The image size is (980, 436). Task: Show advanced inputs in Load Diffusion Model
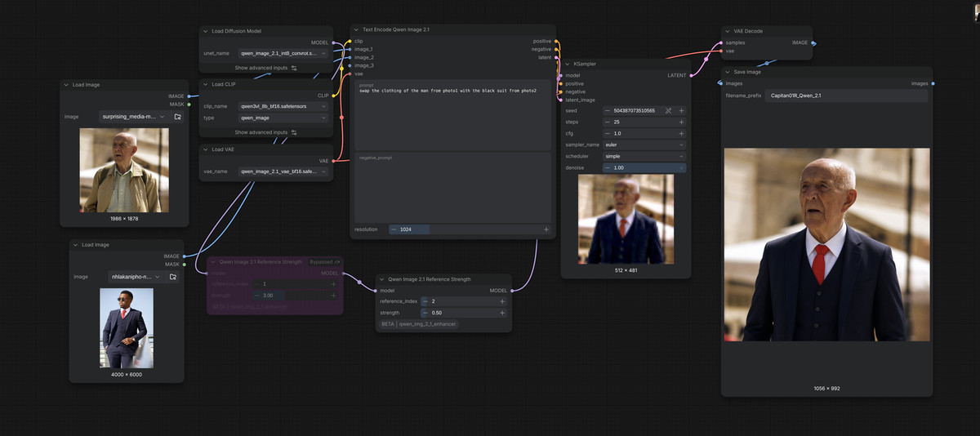tap(266, 68)
